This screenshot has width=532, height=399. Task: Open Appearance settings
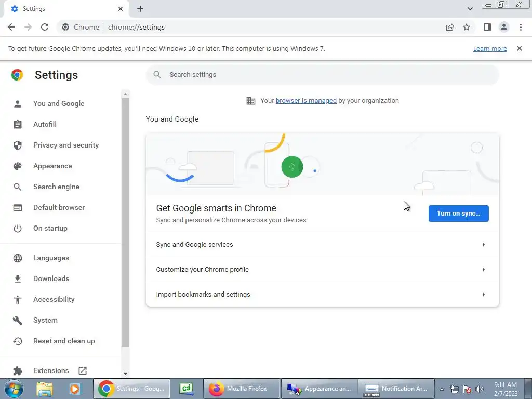(x=52, y=166)
